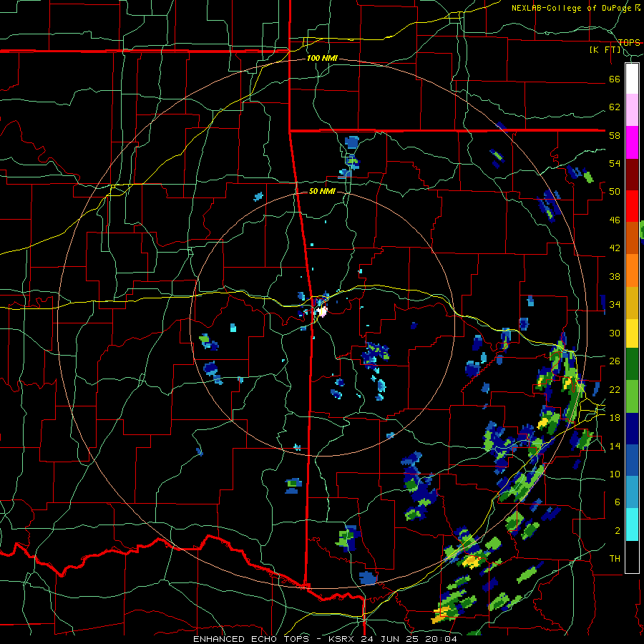Select the "10" legend label

point(615,474)
